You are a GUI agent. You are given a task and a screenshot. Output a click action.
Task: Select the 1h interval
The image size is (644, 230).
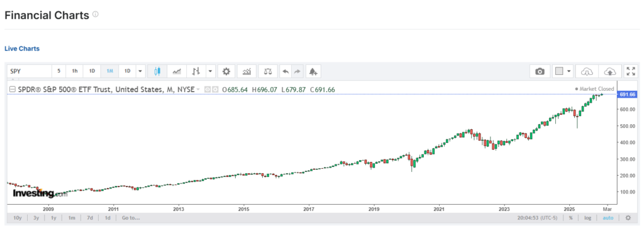tap(75, 71)
